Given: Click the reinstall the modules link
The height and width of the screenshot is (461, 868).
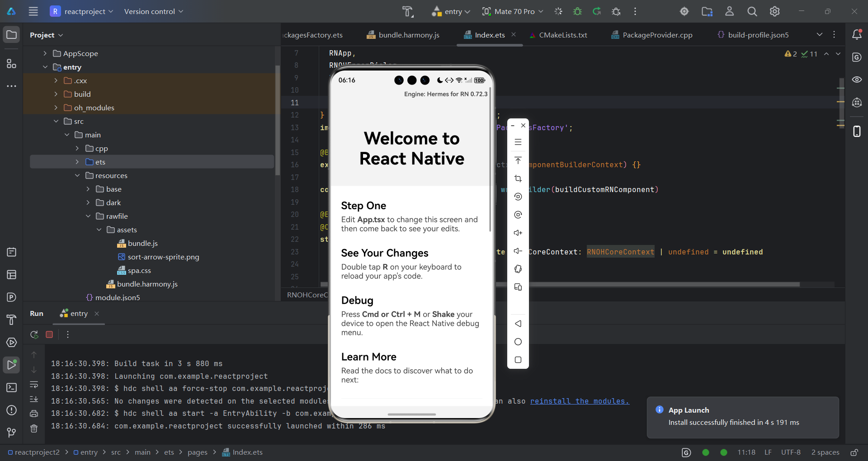Looking at the screenshot, I should pos(580,401).
